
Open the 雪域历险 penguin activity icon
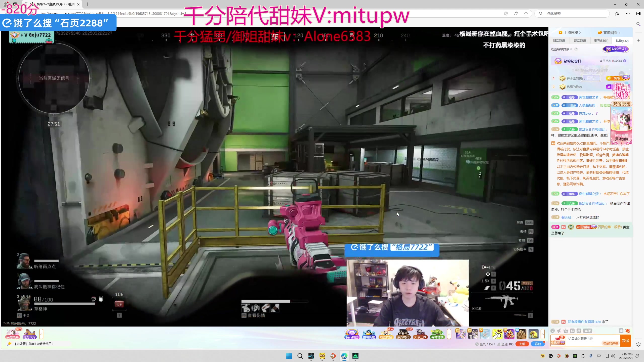(x=369, y=334)
